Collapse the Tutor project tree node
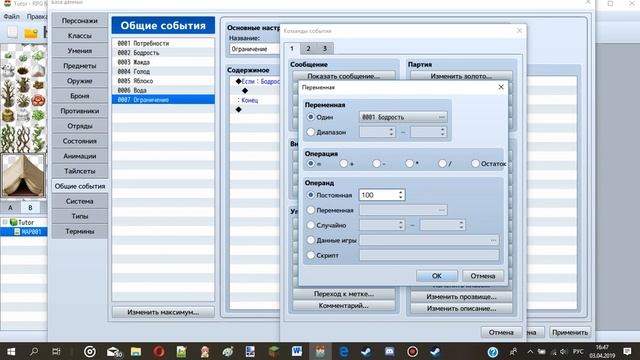This screenshot has height=360, width=640. tap(5, 222)
